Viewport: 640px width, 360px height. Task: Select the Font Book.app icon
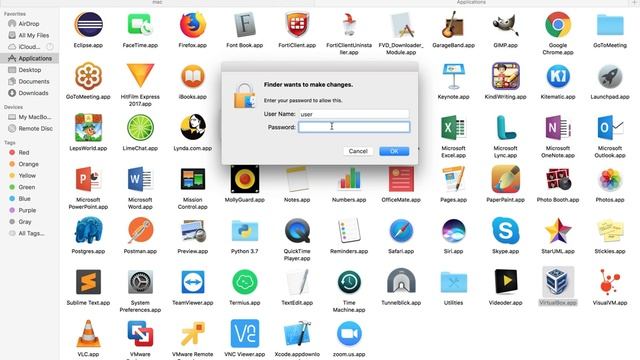[x=244, y=25]
